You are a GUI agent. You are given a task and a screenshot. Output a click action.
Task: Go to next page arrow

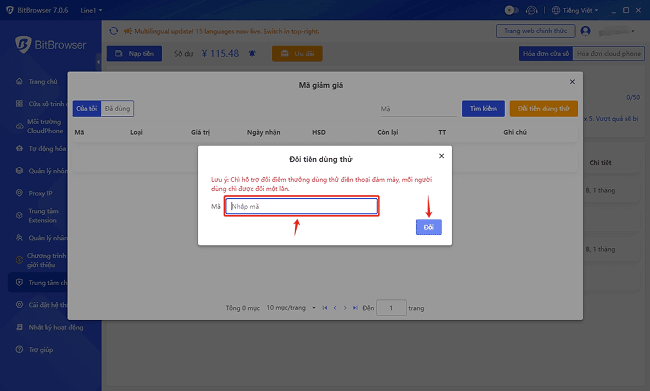pos(345,308)
